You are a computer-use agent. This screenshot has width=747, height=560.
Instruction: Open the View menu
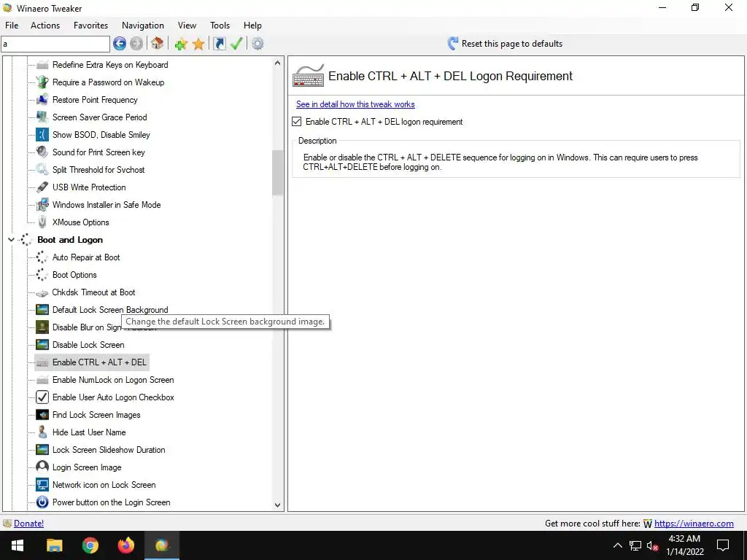187,26
